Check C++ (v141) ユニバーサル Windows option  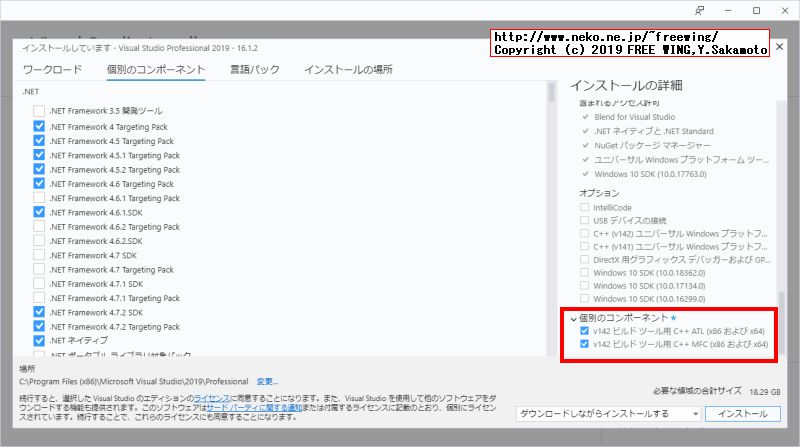pyautogui.click(x=584, y=246)
